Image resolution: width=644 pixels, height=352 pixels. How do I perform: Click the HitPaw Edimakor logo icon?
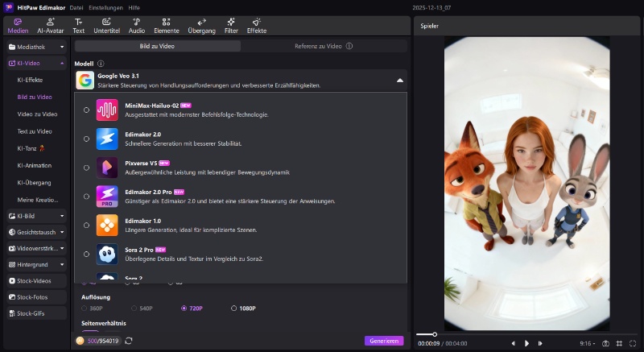pyautogui.click(x=9, y=7)
